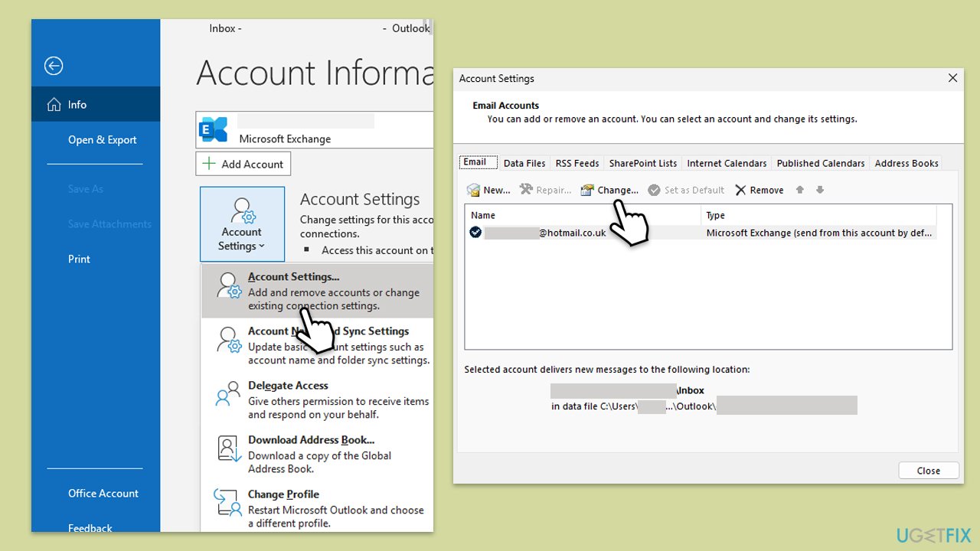Open the Open & Export sidebar item
Image resolution: width=980 pixels, height=551 pixels.
102,140
